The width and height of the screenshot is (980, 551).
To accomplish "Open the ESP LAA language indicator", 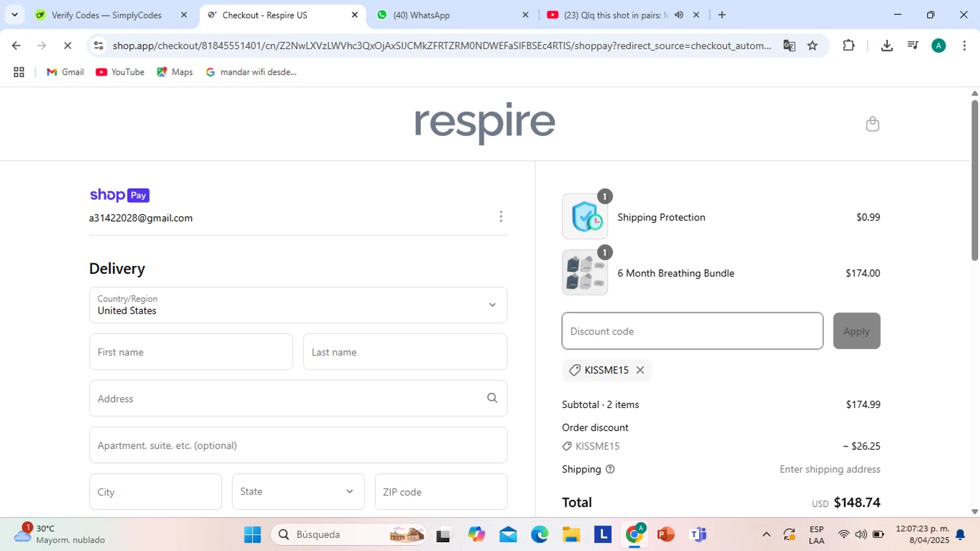I will (817, 535).
